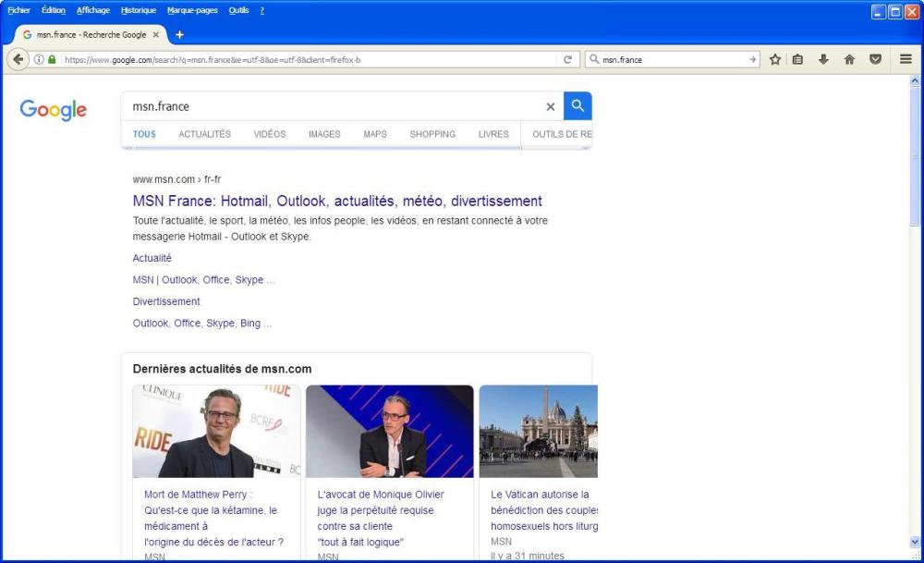Go back with the browser back arrow
Image resolution: width=924 pixels, height=563 pixels.
(18, 59)
